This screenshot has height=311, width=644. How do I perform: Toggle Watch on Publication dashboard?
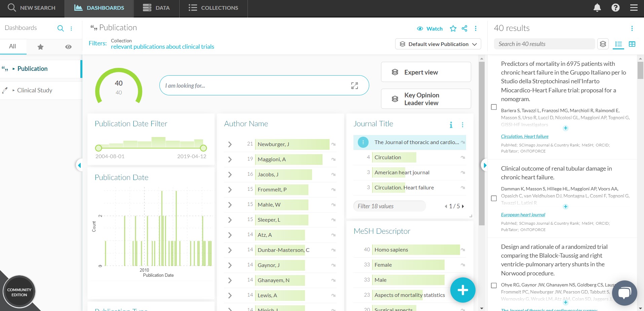(x=430, y=29)
